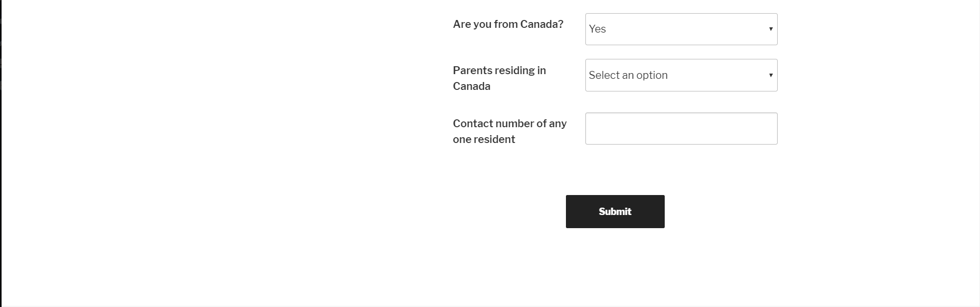Select the 'Yes' value in the first dropdown
980x307 pixels.
[681, 29]
